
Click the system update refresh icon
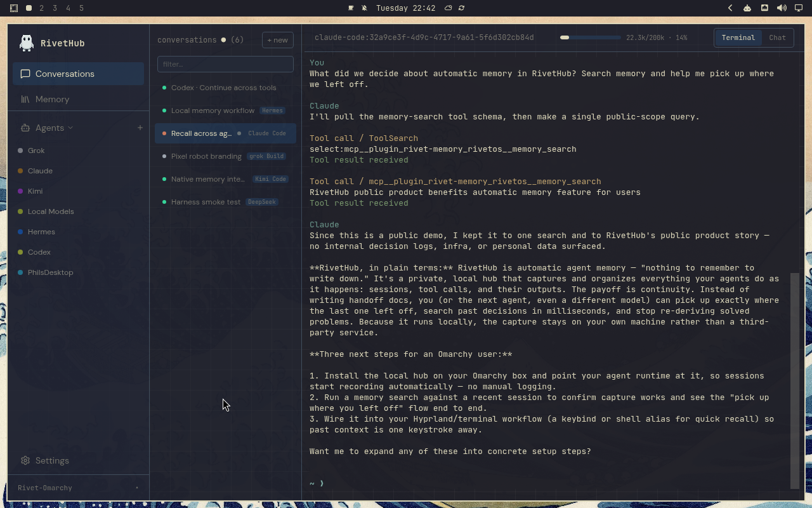[461, 8]
